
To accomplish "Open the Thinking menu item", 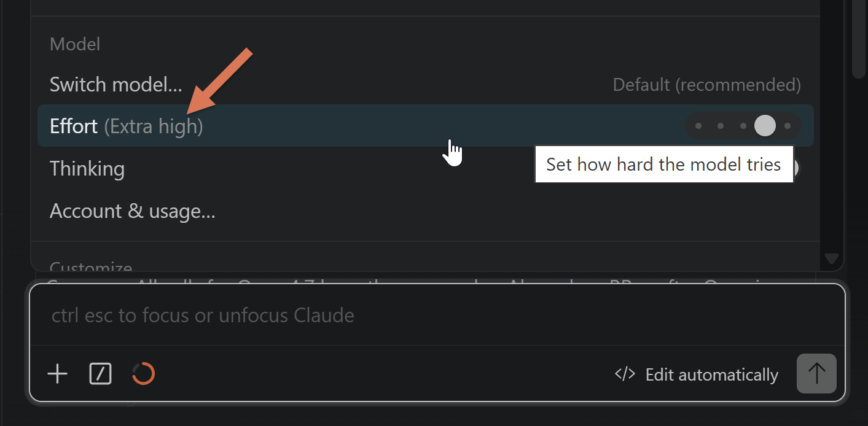I will [87, 168].
